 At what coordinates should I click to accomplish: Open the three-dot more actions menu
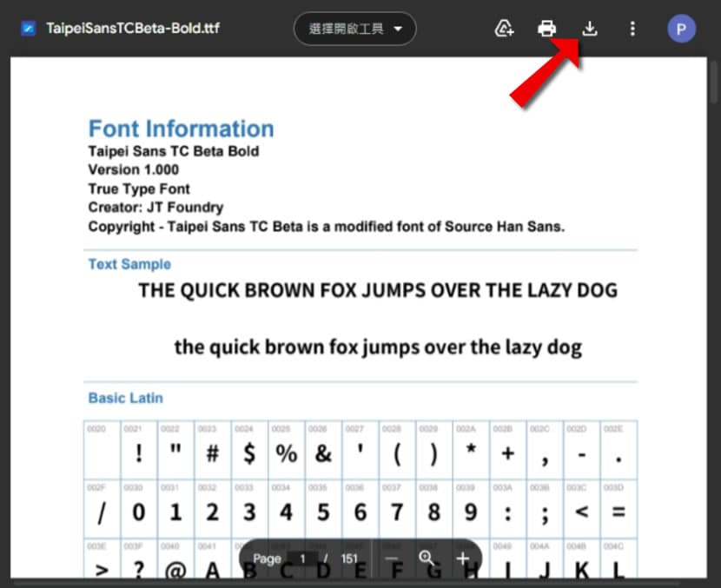click(632, 29)
